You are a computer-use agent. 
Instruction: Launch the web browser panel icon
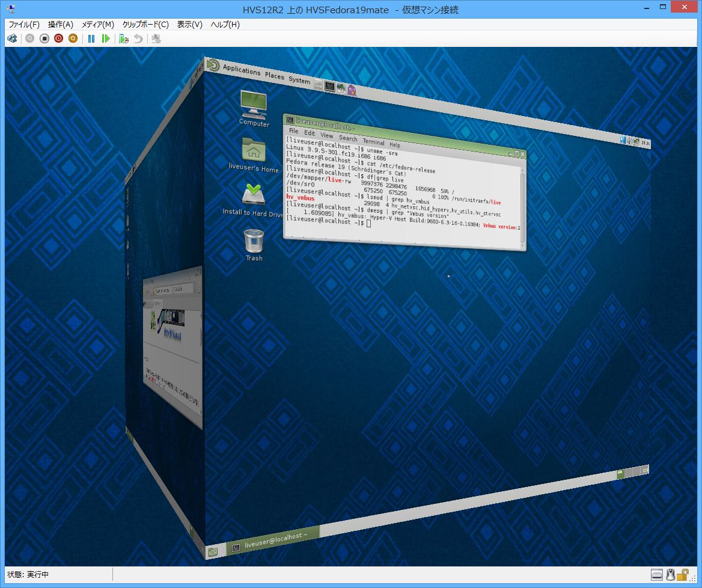tap(341, 88)
